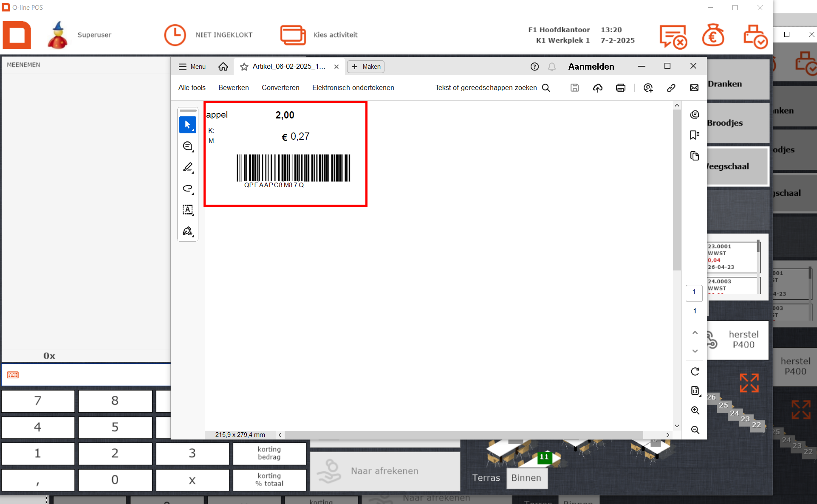This screenshot has height=504, width=817.
Task: Save the PDF with the disk icon
Action: click(x=575, y=88)
